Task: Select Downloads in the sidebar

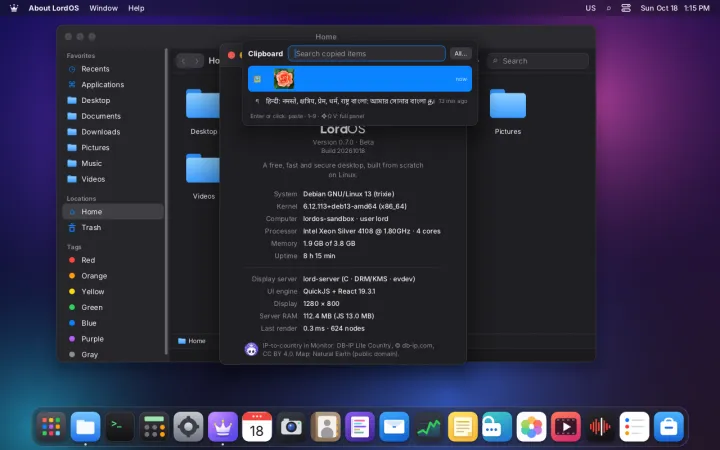Action: 112,132
